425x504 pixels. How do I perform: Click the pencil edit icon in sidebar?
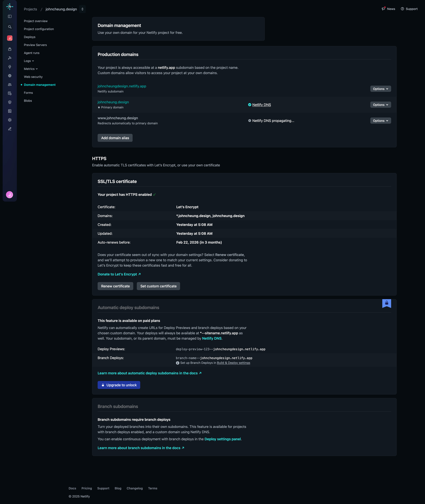coord(10,129)
